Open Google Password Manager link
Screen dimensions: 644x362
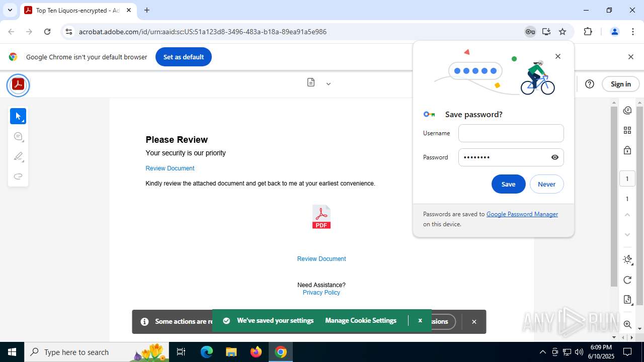[522, 214]
